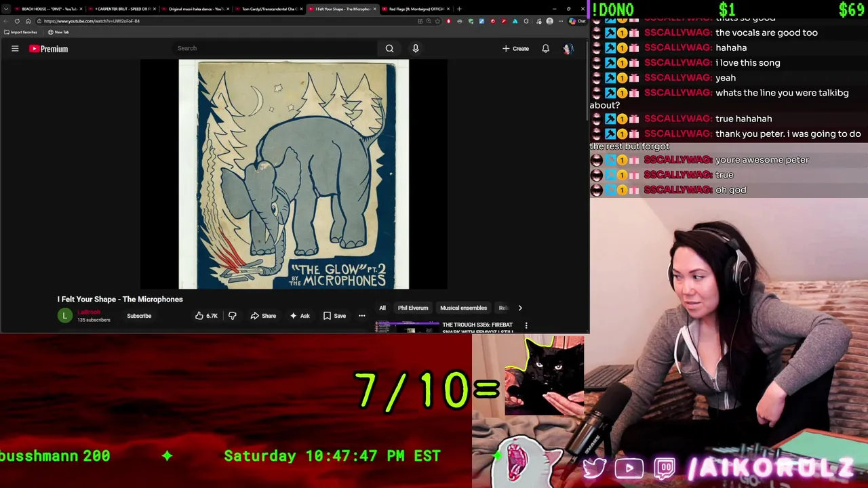Image resolution: width=868 pixels, height=488 pixels.
Task: Open the YouTube account avatar menu
Action: pos(568,49)
